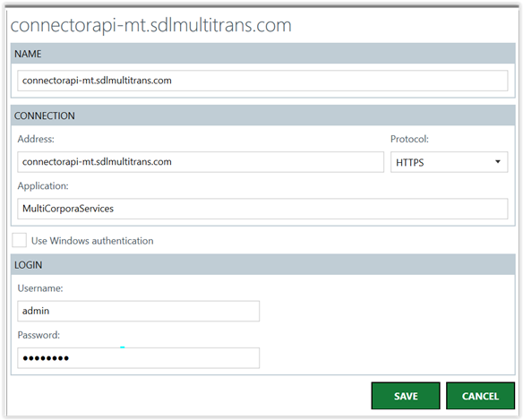The height and width of the screenshot is (420, 523).
Task: Click the Address input field
Action: 201,162
